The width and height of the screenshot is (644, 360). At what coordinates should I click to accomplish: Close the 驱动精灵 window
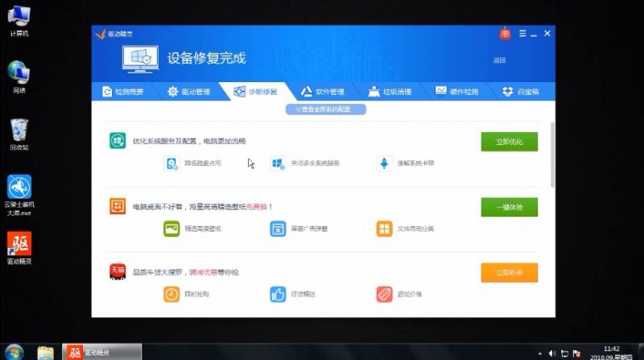547,34
